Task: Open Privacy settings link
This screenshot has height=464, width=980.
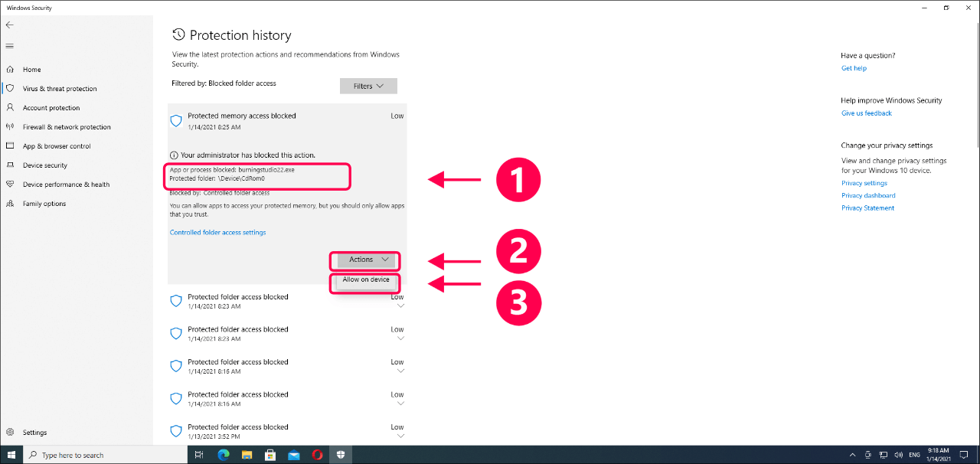Action: 864,183
